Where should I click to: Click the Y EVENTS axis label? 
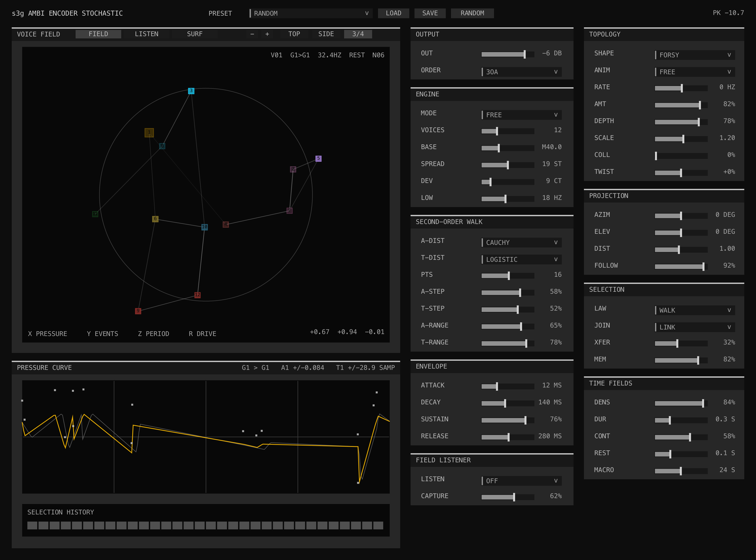103,334
